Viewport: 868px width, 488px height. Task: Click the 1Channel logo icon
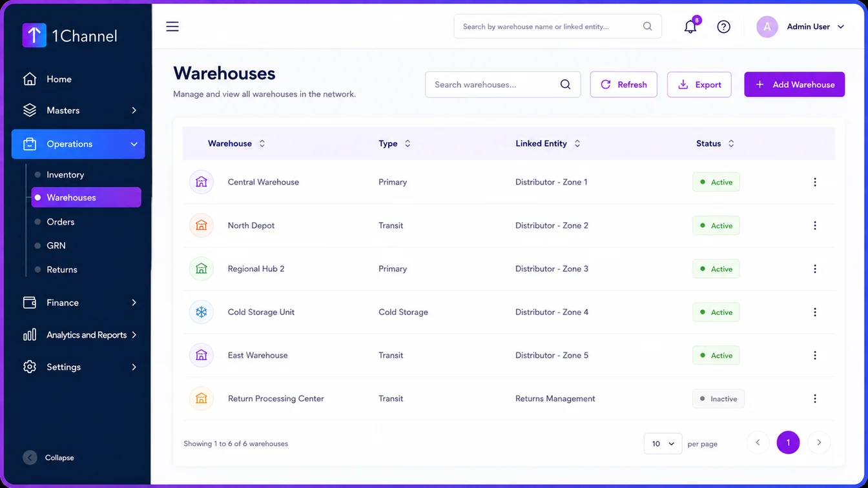pyautogui.click(x=34, y=36)
